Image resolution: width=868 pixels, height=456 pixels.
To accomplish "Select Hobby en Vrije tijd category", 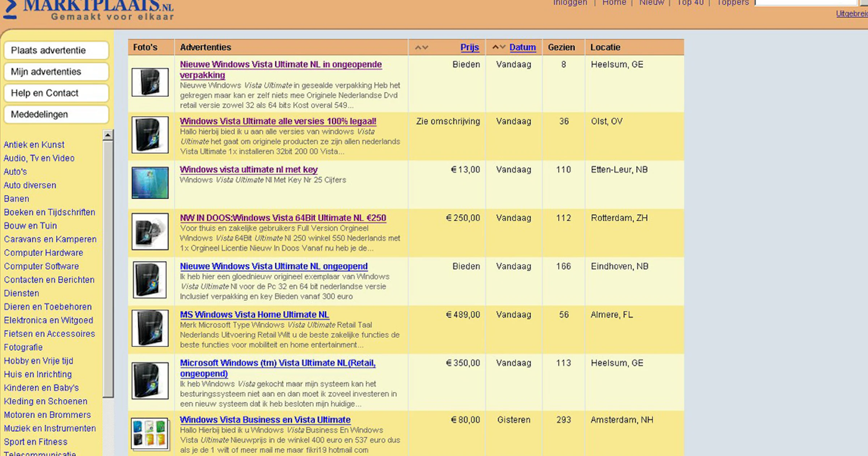I will pos(38,361).
